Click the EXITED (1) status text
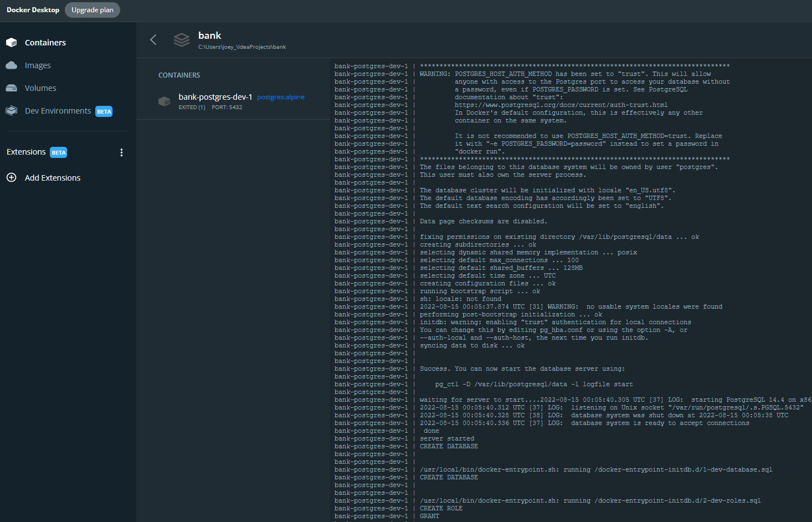The height and width of the screenshot is (522, 812). pyautogui.click(x=192, y=107)
